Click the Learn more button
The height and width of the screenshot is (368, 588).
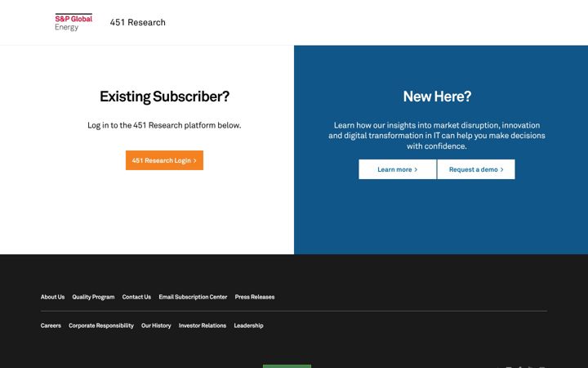pyautogui.click(x=398, y=169)
